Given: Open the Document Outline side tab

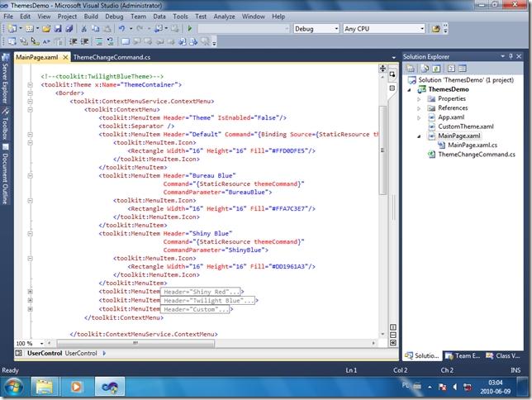Looking at the screenshot, I should click(x=5, y=174).
